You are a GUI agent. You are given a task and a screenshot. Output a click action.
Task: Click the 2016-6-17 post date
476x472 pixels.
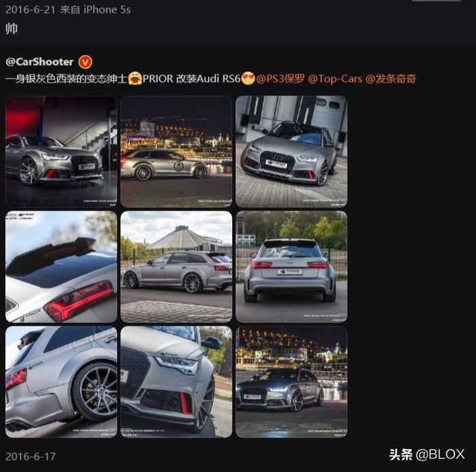tap(30, 456)
